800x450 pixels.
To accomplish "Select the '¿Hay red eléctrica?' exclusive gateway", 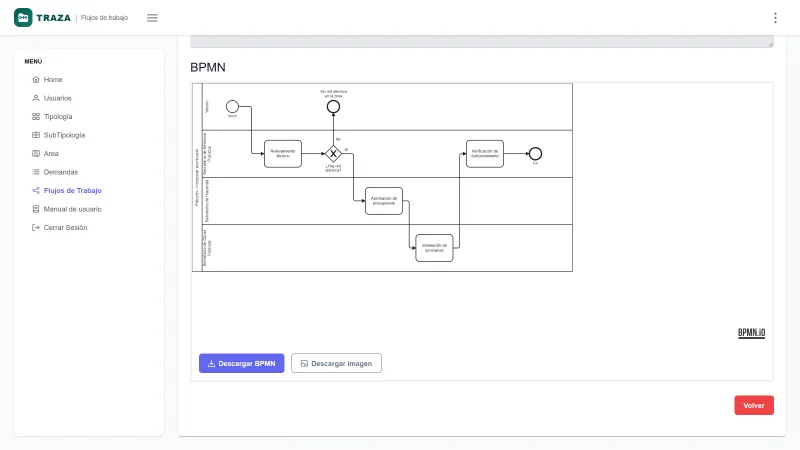I will pyautogui.click(x=333, y=154).
